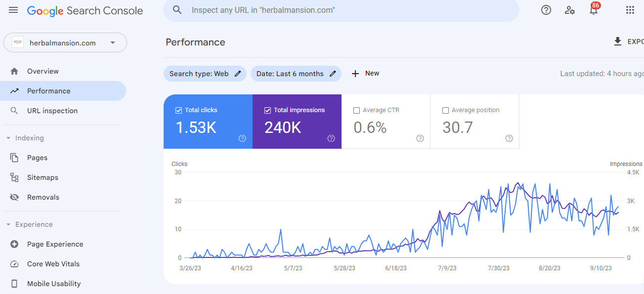Open the hamburger main menu
The height and width of the screenshot is (294, 644).
point(13,10)
